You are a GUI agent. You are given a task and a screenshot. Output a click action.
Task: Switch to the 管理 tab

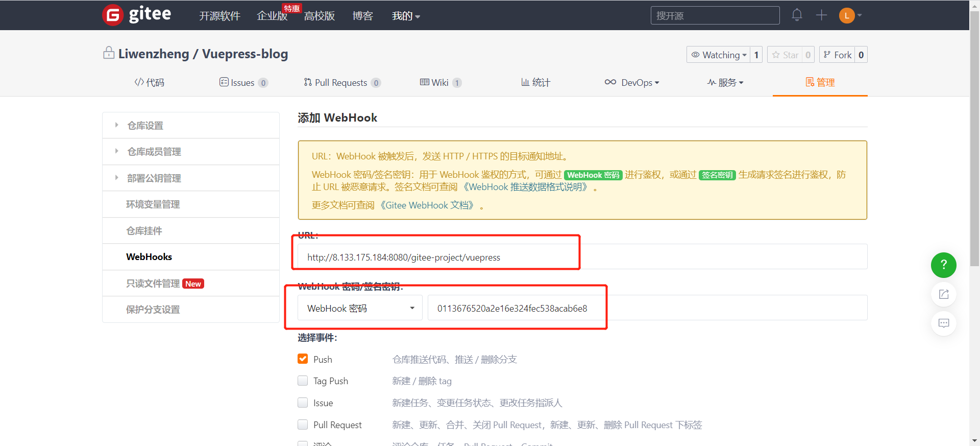tap(820, 82)
